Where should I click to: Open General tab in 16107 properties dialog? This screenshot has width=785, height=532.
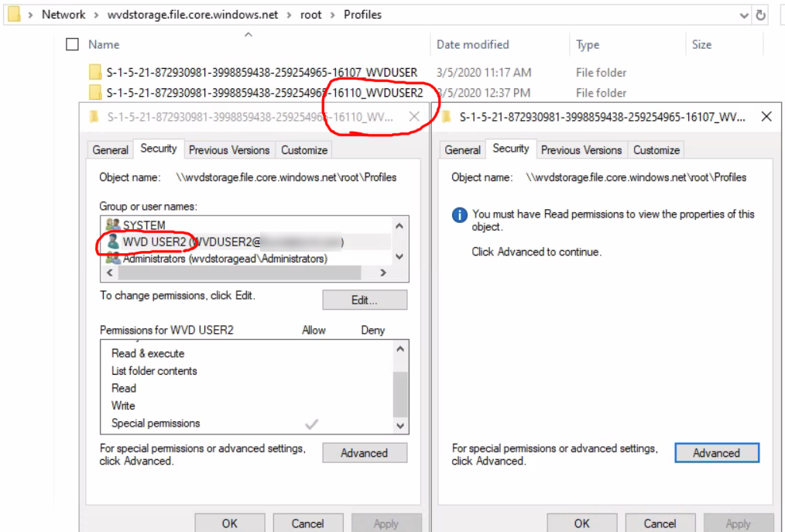462,149
